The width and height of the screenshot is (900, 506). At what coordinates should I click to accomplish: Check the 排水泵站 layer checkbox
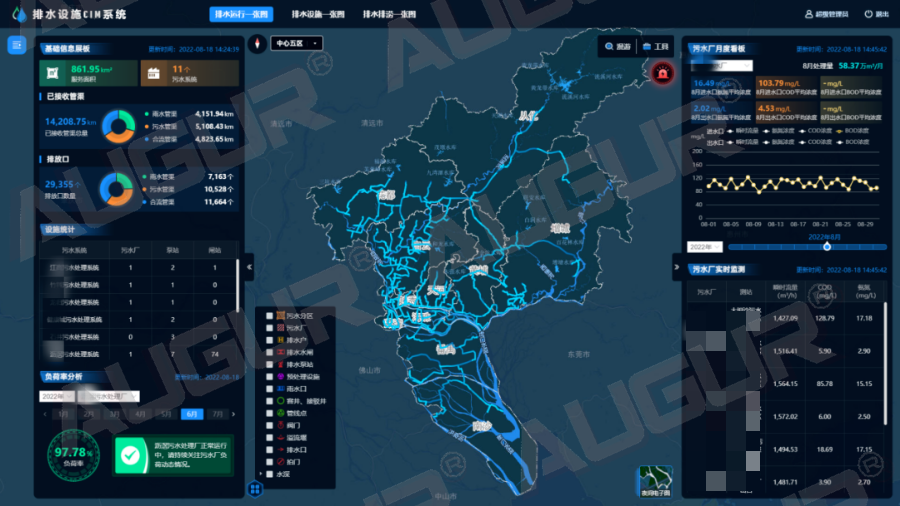tap(270, 364)
